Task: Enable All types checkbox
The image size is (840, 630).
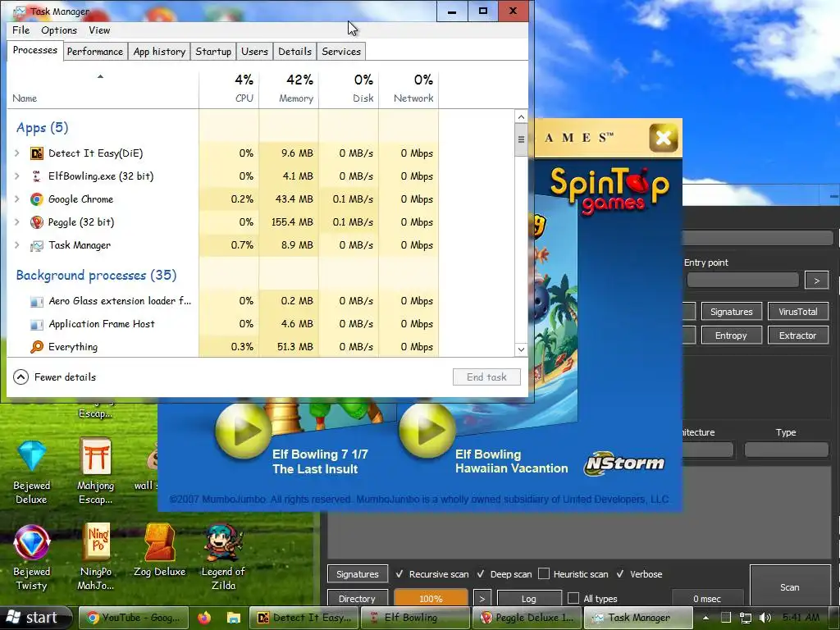Action: click(573, 598)
